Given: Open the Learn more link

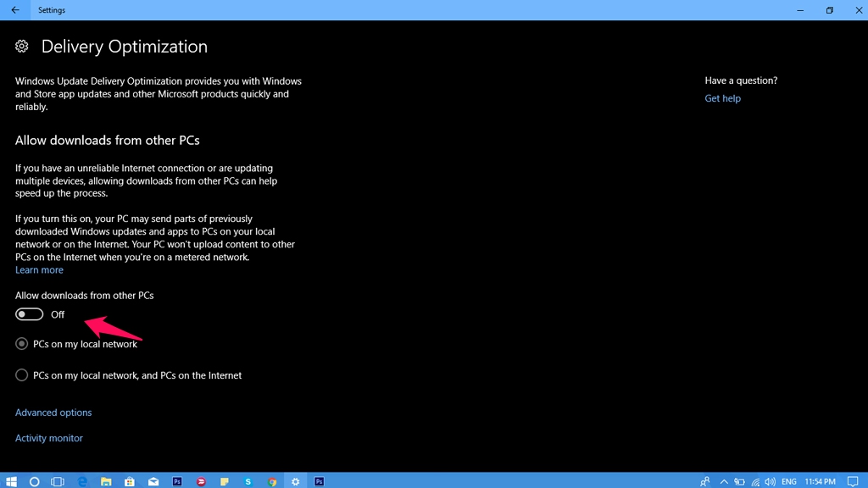Looking at the screenshot, I should click(x=39, y=270).
